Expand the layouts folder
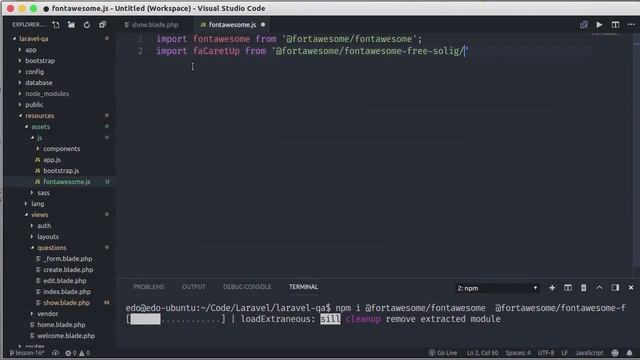Image resolution: width=640 pixels, height=360 pixels. click(x=48, y=237)
